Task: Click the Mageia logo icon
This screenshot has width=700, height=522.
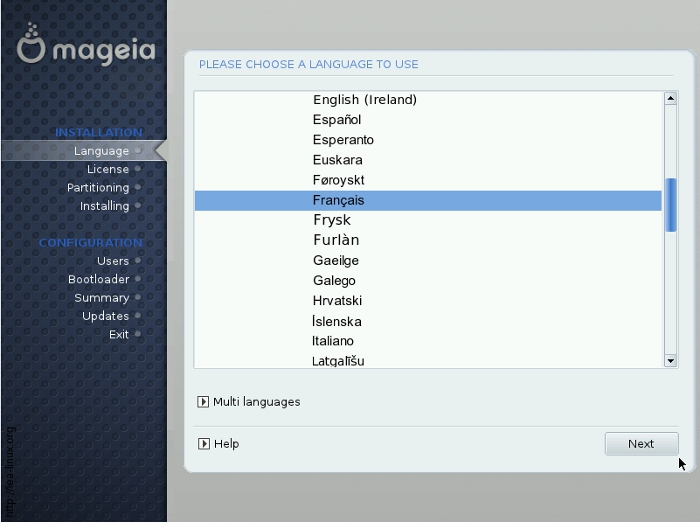Action: (x=32, y=47)
